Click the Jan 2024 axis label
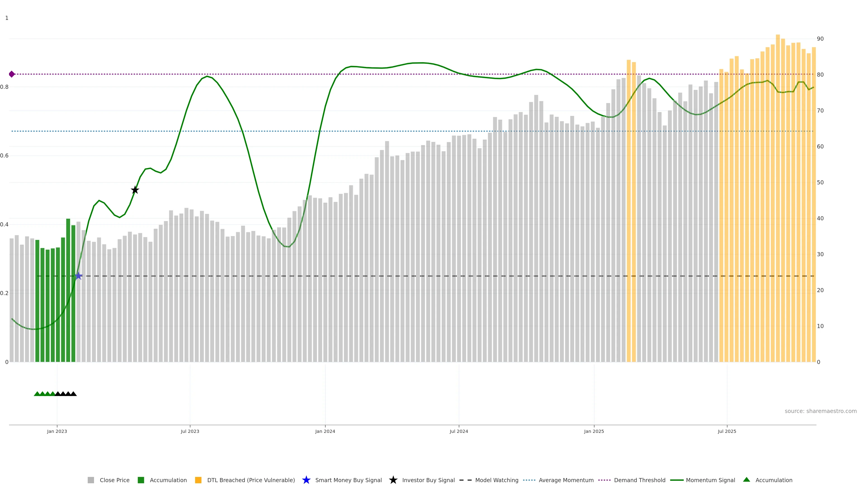The width and height of the screenshot is (868, 488). pyautogui.click(x=325, y=431)
